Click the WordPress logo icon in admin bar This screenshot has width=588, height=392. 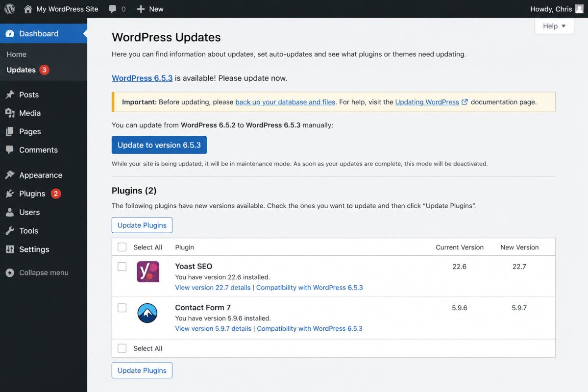point(10,9)
